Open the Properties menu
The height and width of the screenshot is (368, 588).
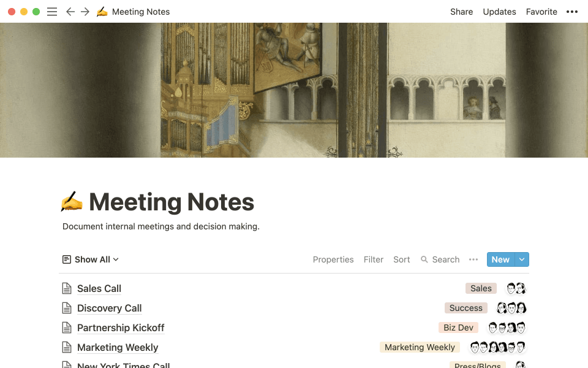[333, 259]
